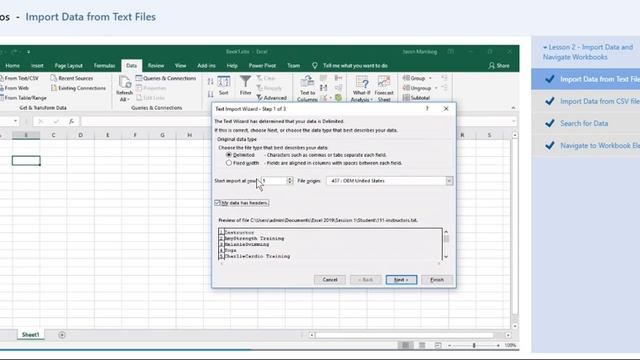The width and height of the screenshot is (640, 360).
Task: Click the sort ascending A-Z icon
Action: [210, 82]
